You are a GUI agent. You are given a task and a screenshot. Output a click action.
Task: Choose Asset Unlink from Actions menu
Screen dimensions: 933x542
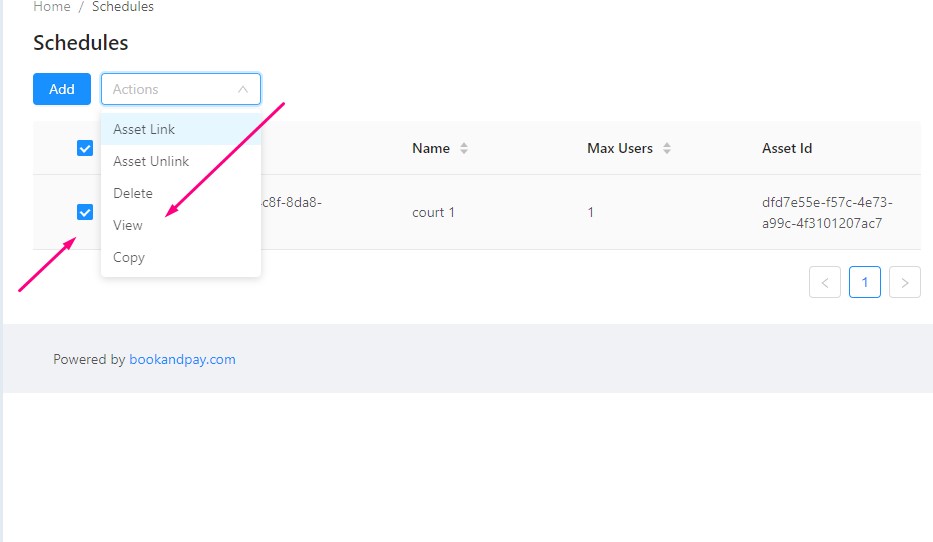[181, 161]
